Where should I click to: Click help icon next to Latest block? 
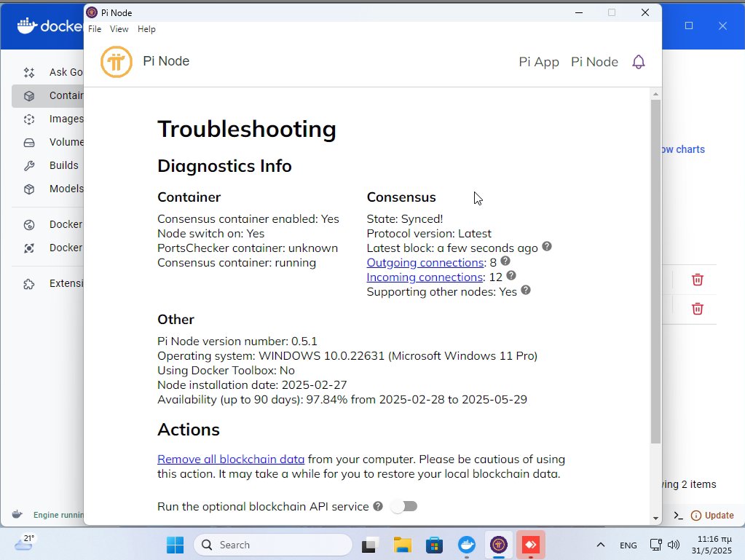point(547,247)
